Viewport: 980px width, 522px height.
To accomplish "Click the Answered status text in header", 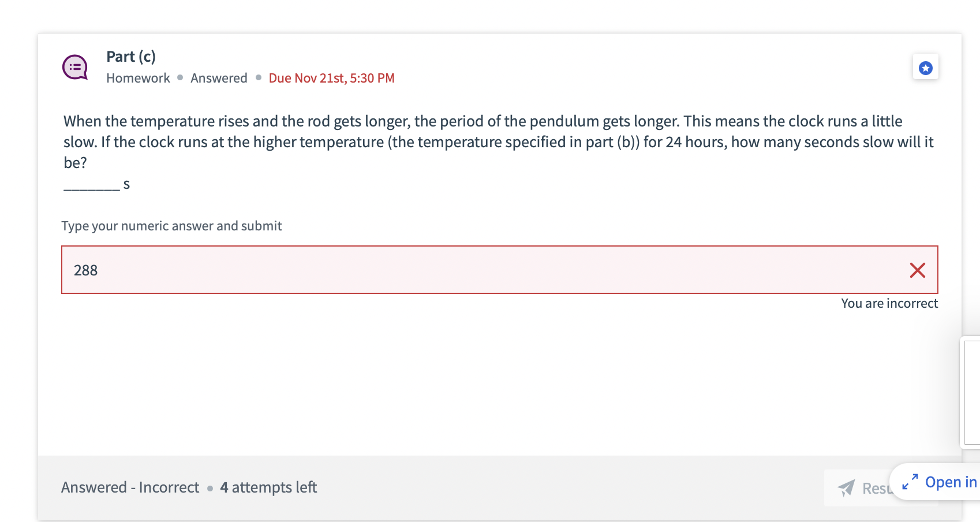I will 218,78.
